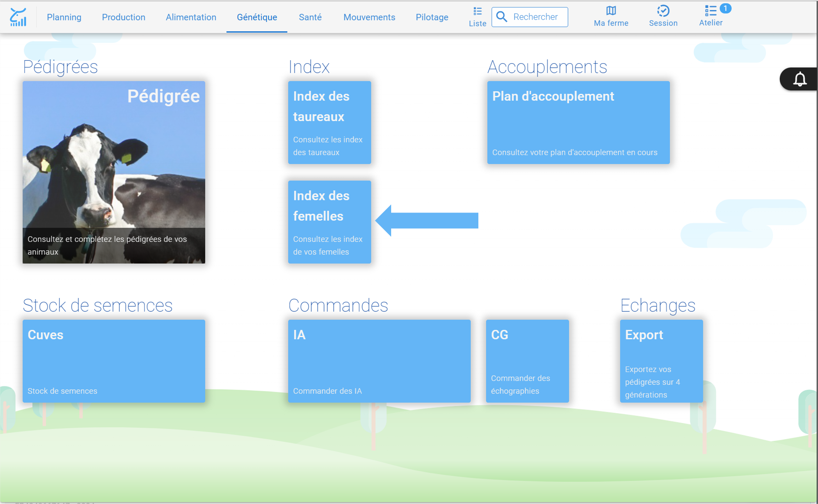Open the Session icon

663,11
